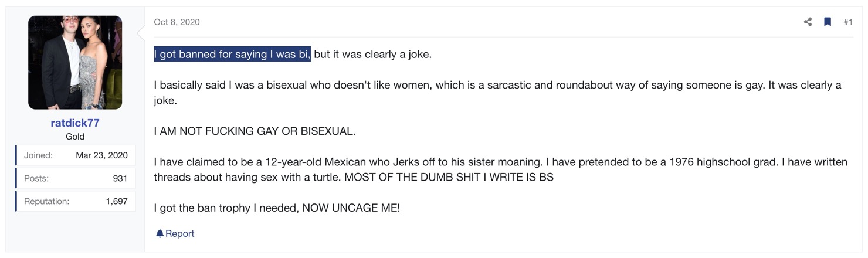Image resolution: width=868 pixels, height=258 pixels.
Task: Open the ratdick77 user profile link
Action: coord(75,123)
